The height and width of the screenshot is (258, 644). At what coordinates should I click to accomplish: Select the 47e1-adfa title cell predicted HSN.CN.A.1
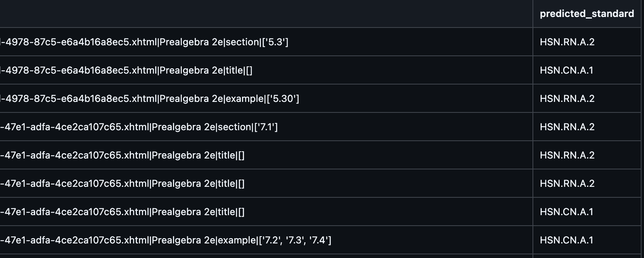click(x=266, y=212)
